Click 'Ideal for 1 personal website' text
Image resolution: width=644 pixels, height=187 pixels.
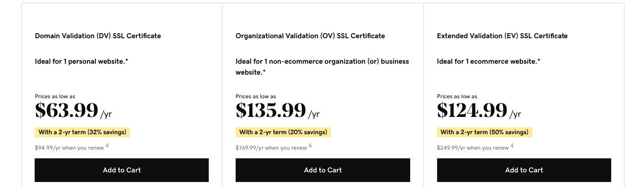click(81, 61)
